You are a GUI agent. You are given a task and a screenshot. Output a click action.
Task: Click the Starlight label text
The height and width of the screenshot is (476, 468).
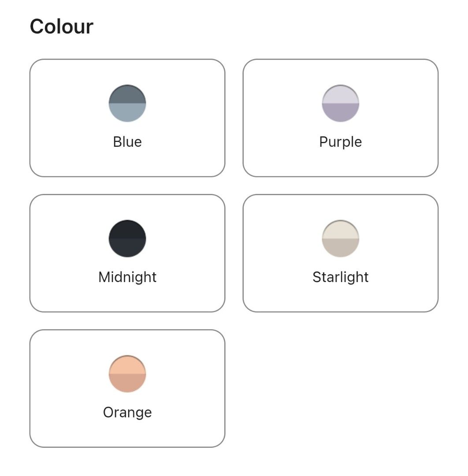(340, 277)
